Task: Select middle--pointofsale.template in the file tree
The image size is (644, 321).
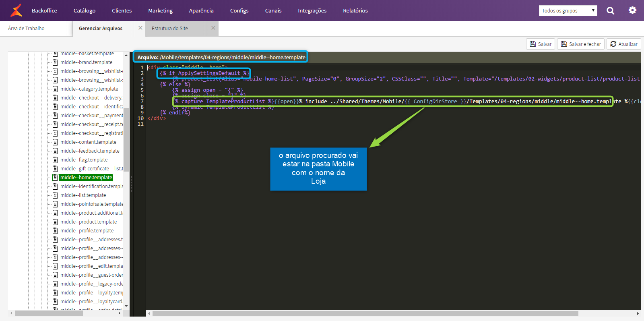Action: point(92,204)
